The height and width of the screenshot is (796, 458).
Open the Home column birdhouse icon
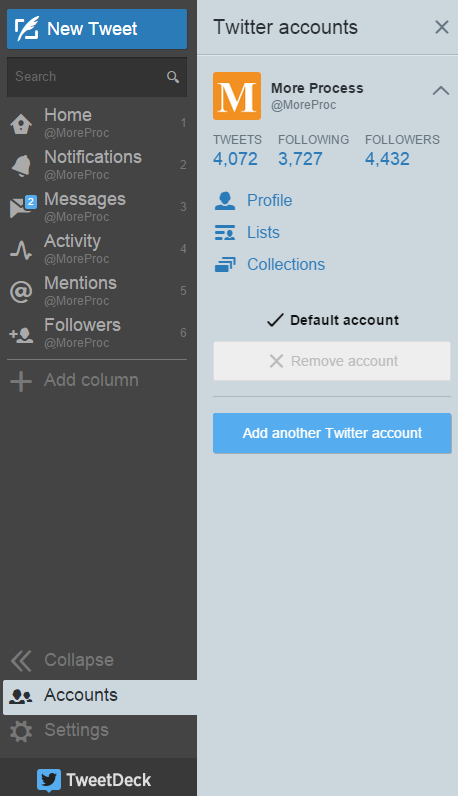pos(21,123)
